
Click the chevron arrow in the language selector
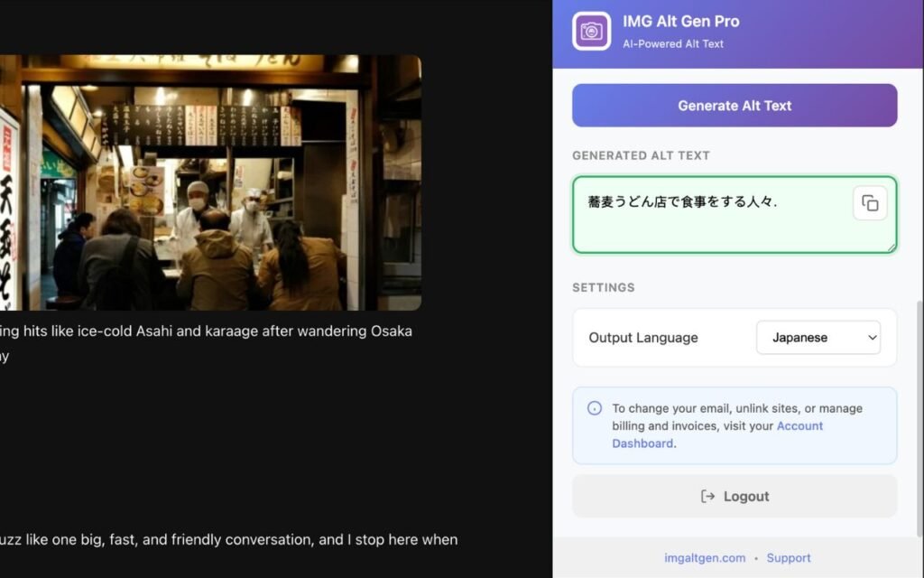872,338
